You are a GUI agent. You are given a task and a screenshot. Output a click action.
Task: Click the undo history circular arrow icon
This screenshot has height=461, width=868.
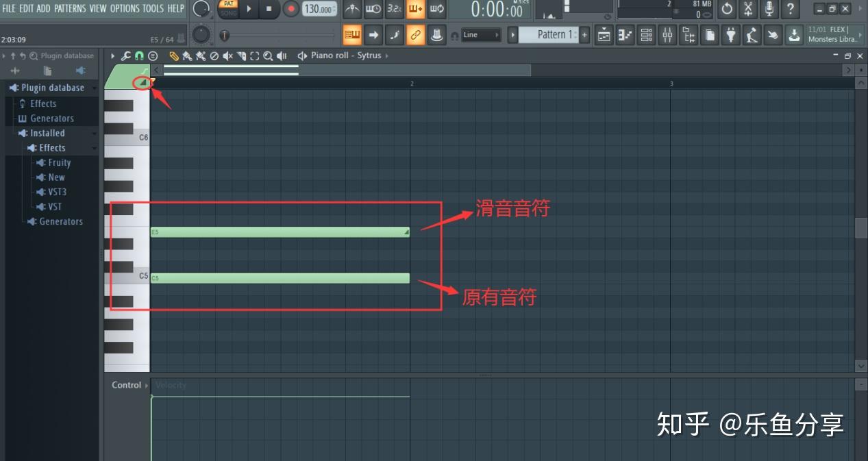pyautogui.click(x=728, y=9)
